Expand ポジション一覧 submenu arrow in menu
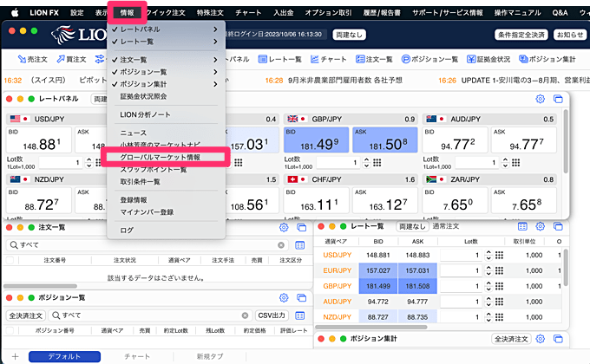Screen dimensions: 590x364 [x=215, y=72]
